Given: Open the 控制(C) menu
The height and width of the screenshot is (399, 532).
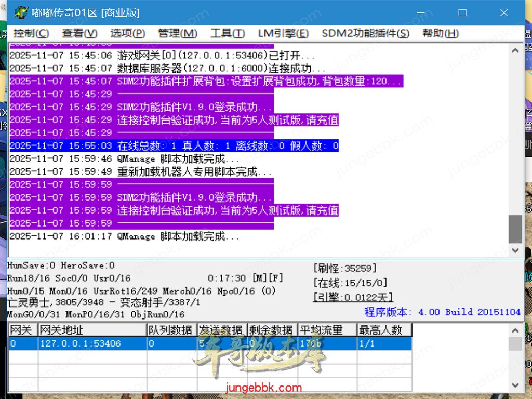Looking at the screenshot, I should click(x=31, y=33).
